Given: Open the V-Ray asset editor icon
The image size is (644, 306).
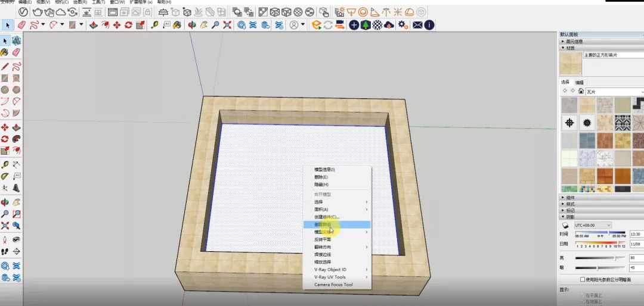Looking at the screenshot, I should tap(23, 12).
